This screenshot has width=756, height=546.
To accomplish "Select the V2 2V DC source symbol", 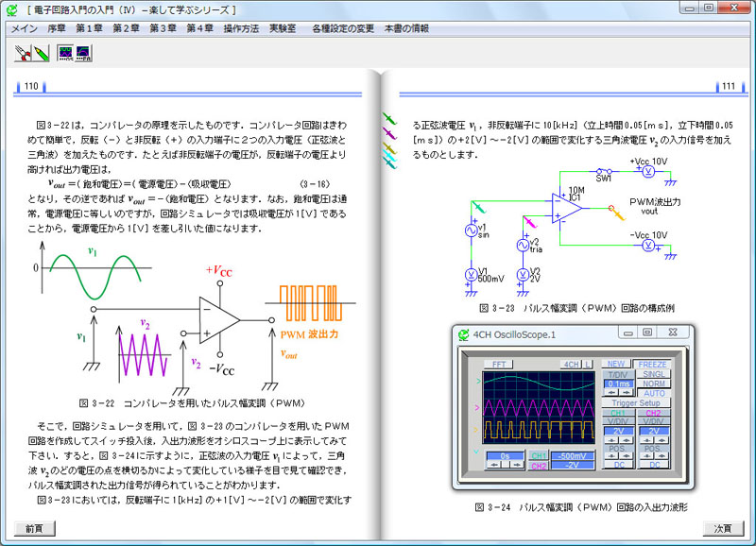I will point(523,275).
